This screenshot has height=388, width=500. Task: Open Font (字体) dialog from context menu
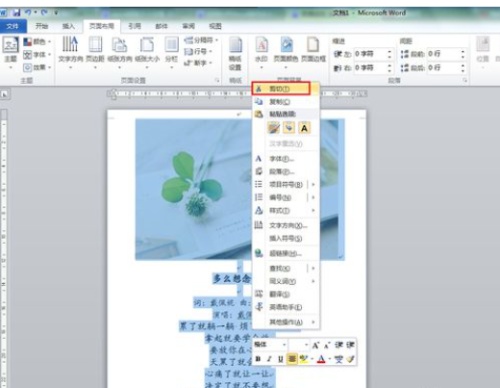point(286,159)
